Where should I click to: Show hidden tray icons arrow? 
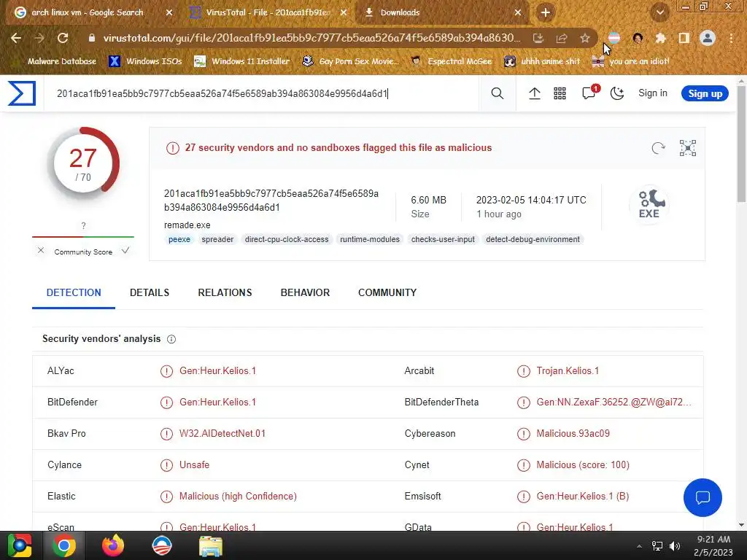pyautogui.click(x=639, y=546)
